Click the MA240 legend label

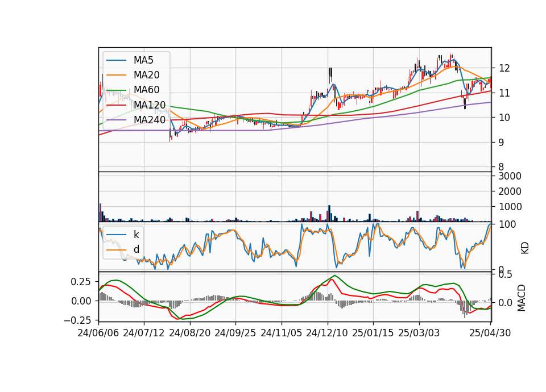150,120
